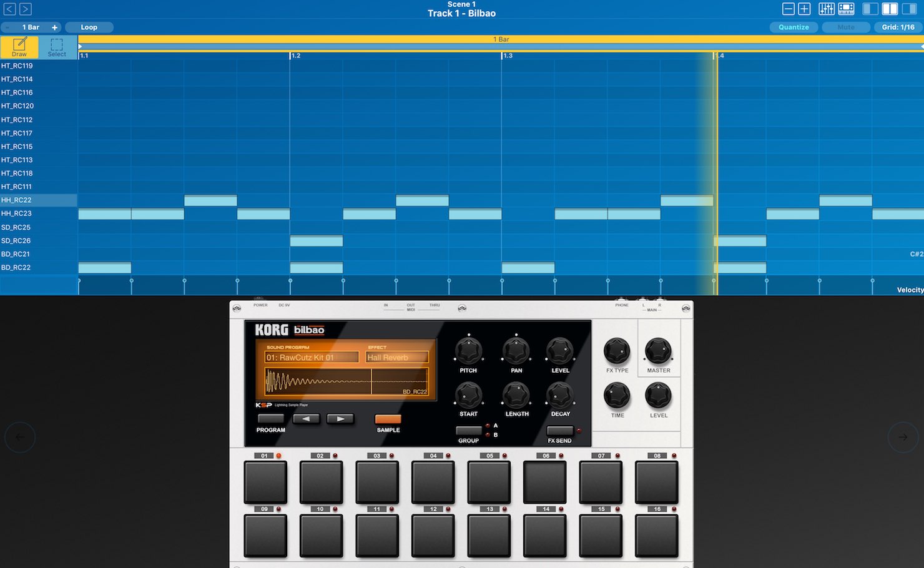
Task: Open the Velocity lane label
Action: pos(910,290)
